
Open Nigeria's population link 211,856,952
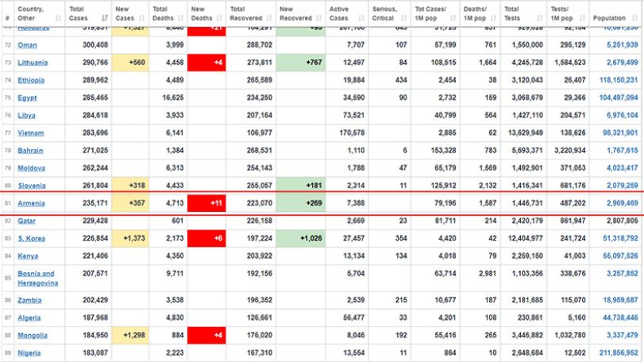pos(619,352)
